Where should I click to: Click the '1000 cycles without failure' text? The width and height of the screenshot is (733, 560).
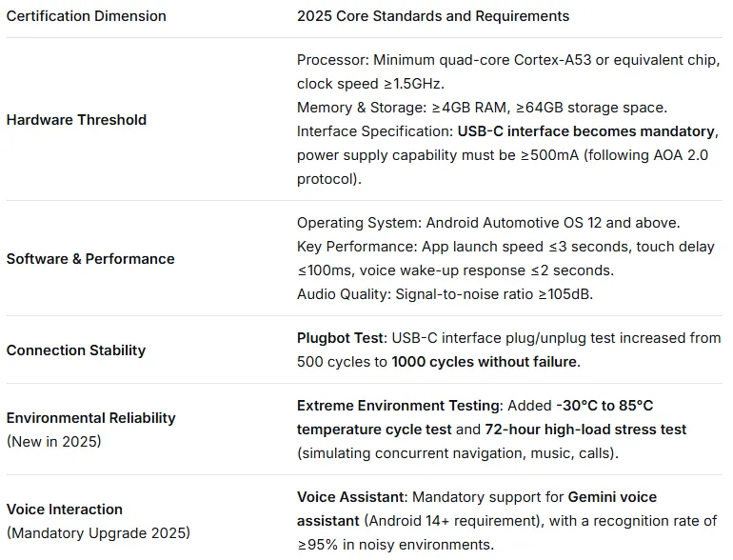coord(485,362)
